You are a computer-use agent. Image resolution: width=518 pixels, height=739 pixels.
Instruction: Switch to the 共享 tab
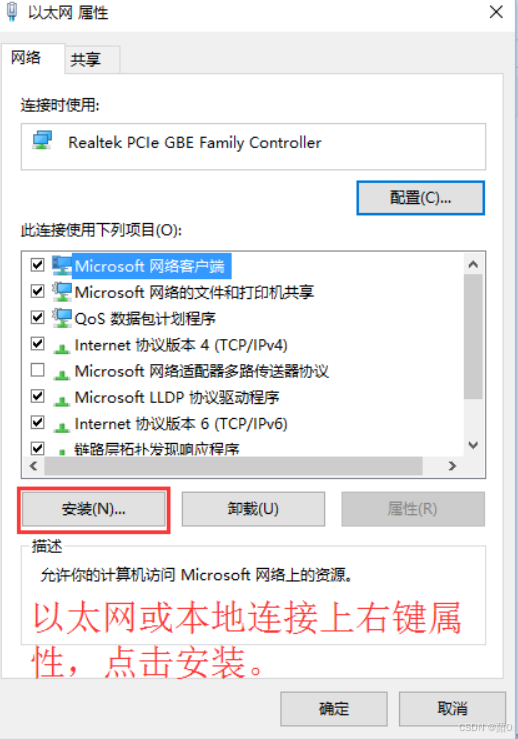pos(85,59)
